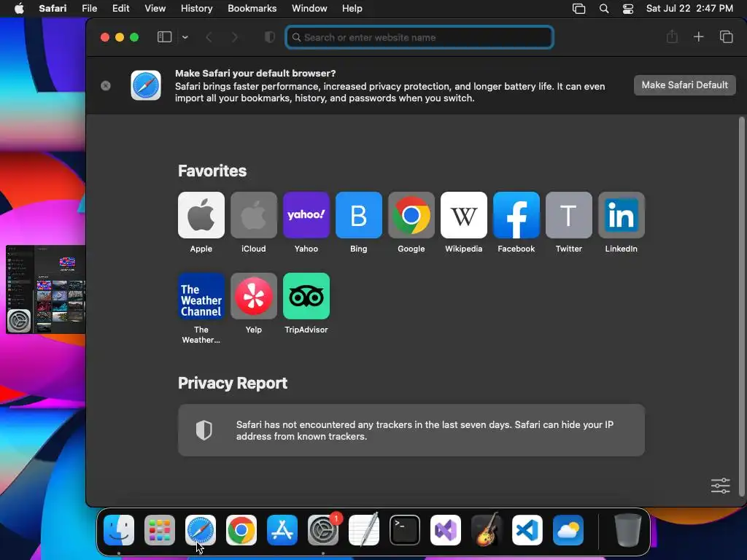Dismiss the default browser banner
This screenshot has width=747, height=560.
pyautogui.click(x=106, y=85)
